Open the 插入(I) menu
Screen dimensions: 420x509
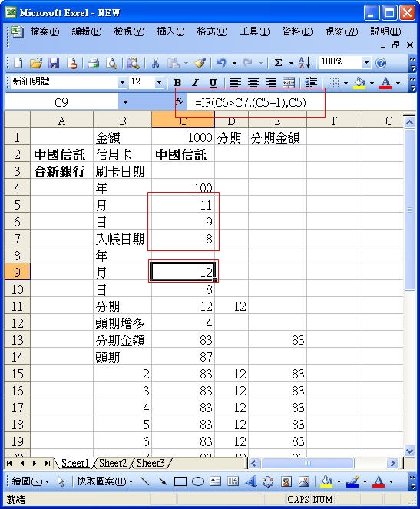coord(170,31)
